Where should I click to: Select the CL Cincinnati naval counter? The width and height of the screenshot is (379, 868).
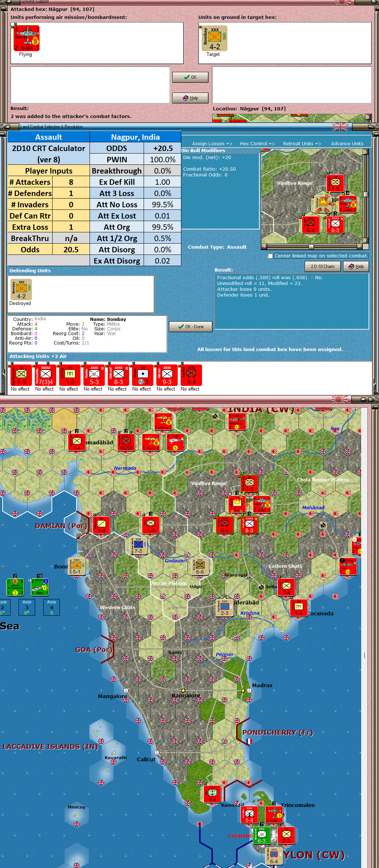(x=15, y=587)
